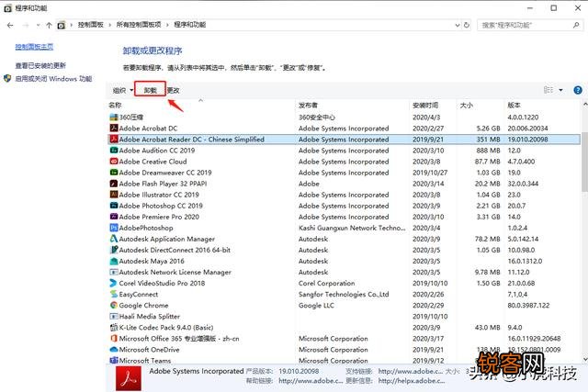Click the Adobe Flash Player 32 PPAPI icon
Image resolution: width=588 pixels, height=392 pixels.
click(x=114, y=184)
